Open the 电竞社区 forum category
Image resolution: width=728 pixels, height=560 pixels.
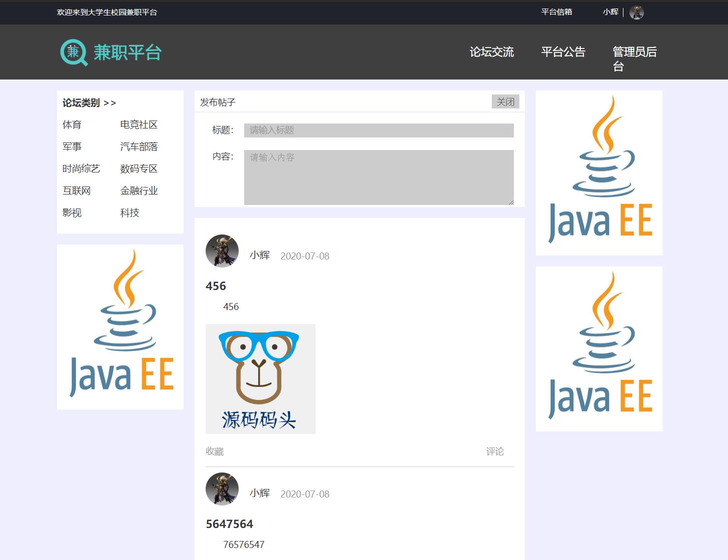point(139,124)
